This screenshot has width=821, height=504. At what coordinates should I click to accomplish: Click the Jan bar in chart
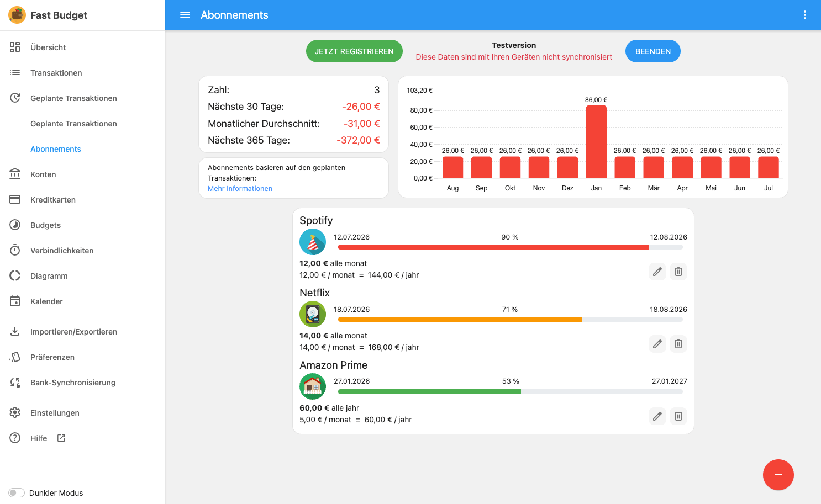pos(596,142)
